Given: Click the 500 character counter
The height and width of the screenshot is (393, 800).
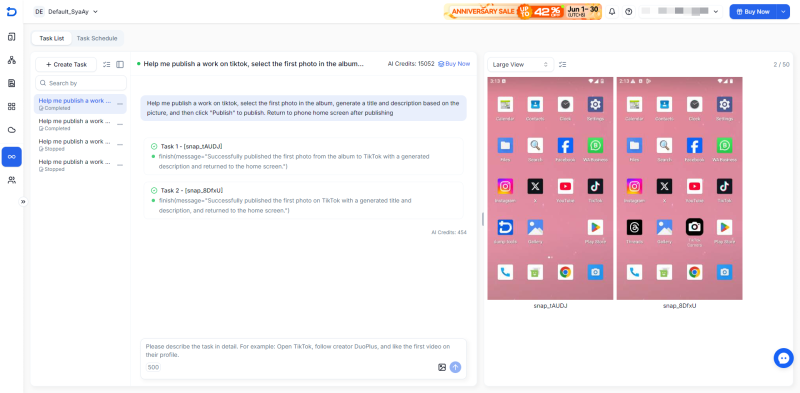Looking at the screenshot, I should 153,367.
